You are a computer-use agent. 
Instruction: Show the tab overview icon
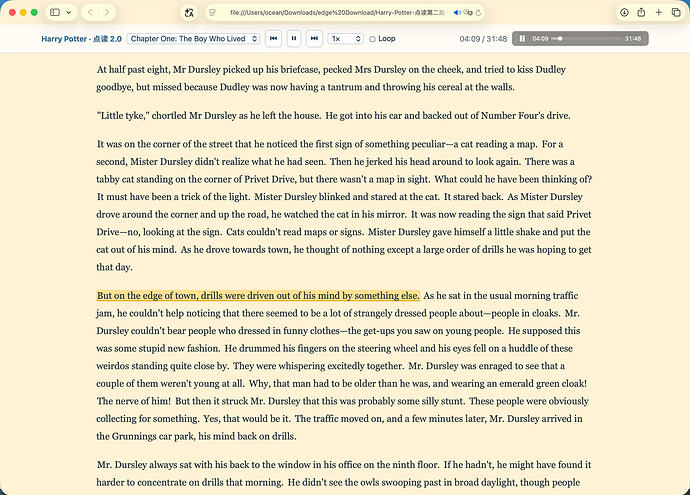point(676,12)
